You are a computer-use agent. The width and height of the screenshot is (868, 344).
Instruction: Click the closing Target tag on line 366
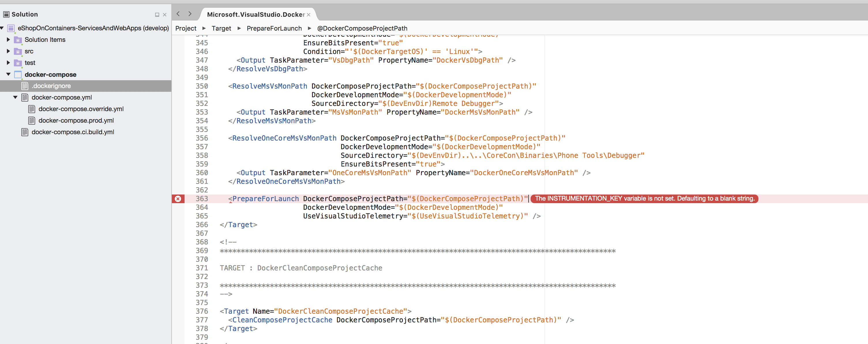(238, 225)
